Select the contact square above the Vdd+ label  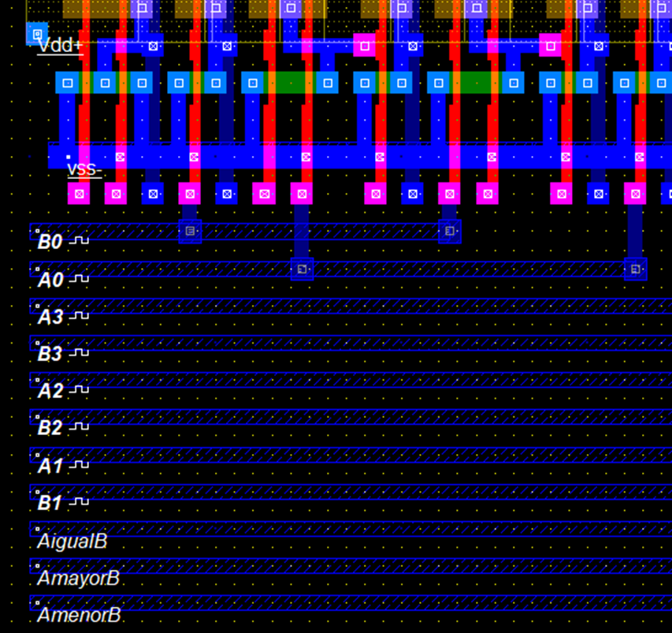(37, 33)
